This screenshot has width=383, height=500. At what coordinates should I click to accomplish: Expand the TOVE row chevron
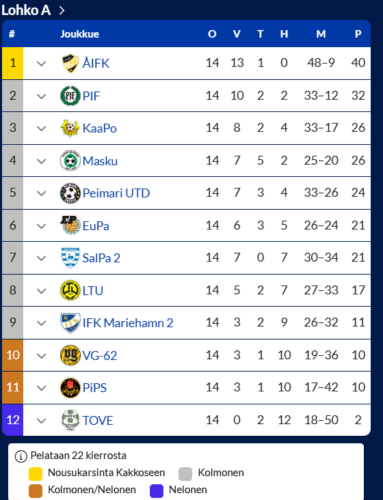41,421
